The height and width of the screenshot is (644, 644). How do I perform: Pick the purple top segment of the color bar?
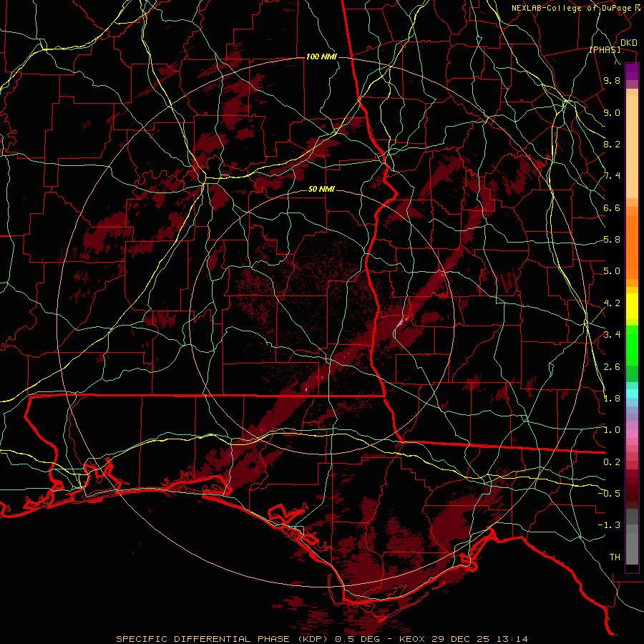pyautogui.click(x=632, y=72)
